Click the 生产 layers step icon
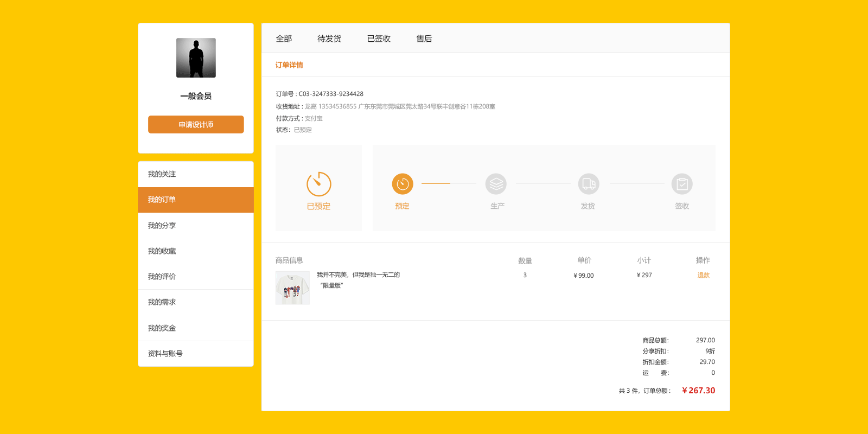 (x=496, y=184)
